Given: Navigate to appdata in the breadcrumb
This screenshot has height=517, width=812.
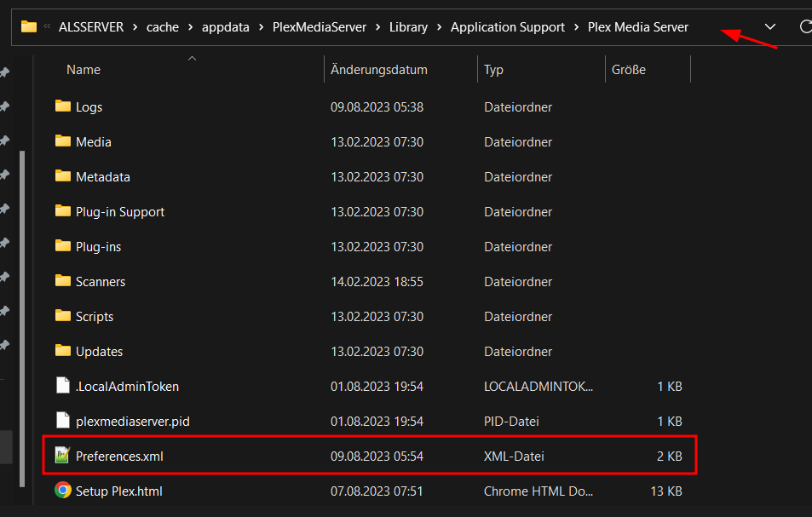Looking at the screenshot, I should pos(226,27).
